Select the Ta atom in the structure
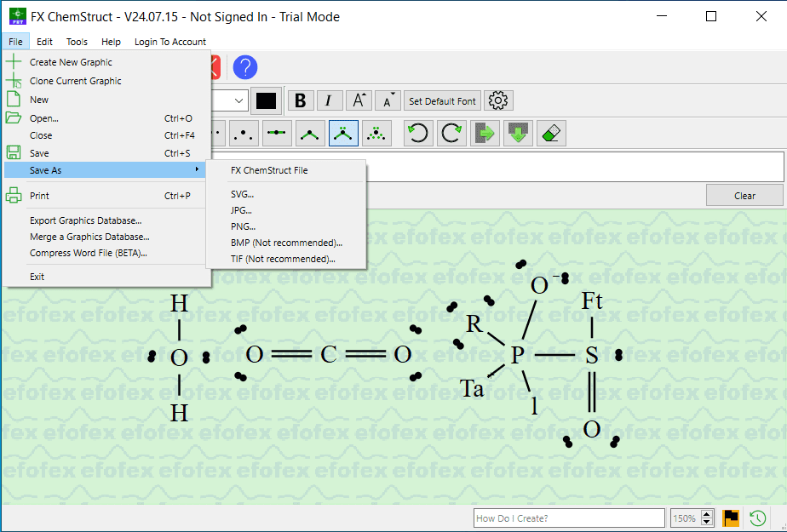Image resolution: width=787 pixels, height=532 pixels. point(472,389)
